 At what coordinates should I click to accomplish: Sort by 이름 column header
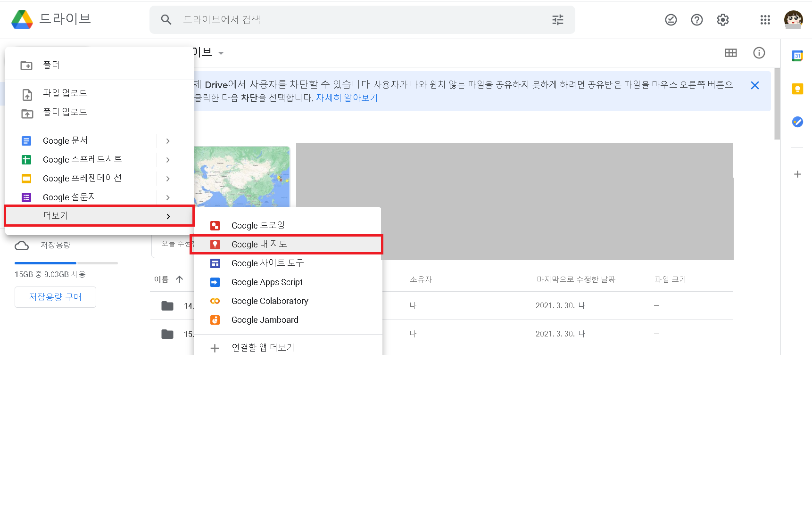[x=161, y=279]
